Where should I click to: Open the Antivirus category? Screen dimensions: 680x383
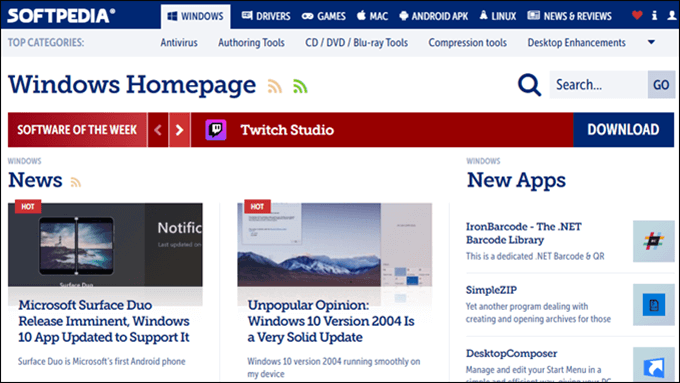179,43
